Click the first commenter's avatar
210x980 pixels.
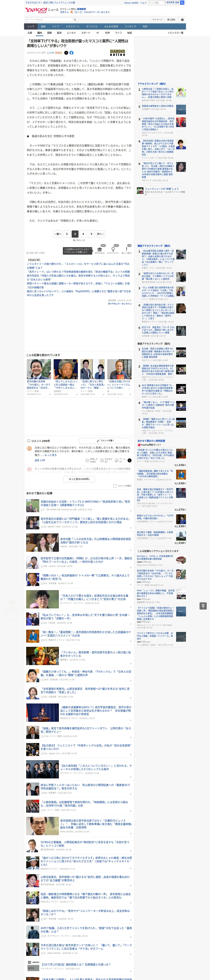[29, 449]
